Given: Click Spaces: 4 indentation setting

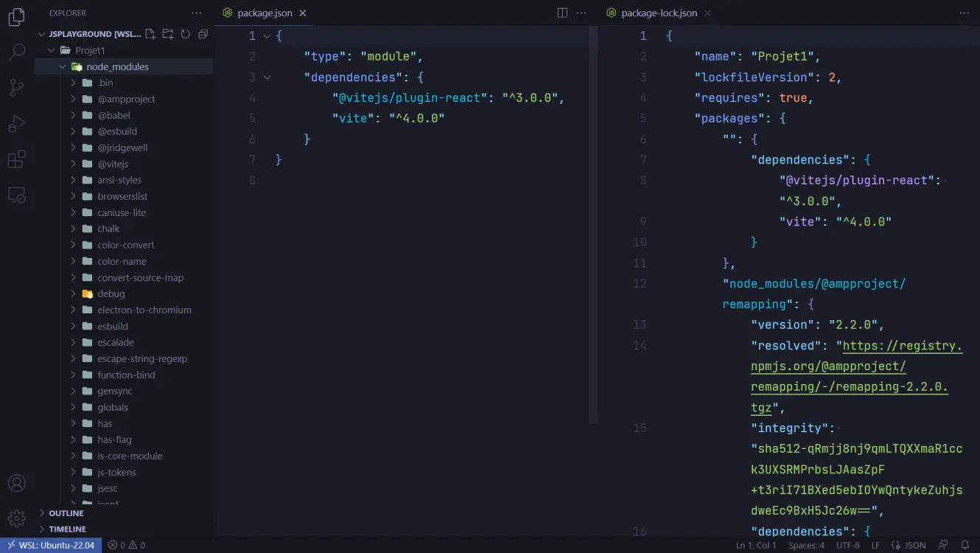Looking at the screenshot, I should (806, 546).
